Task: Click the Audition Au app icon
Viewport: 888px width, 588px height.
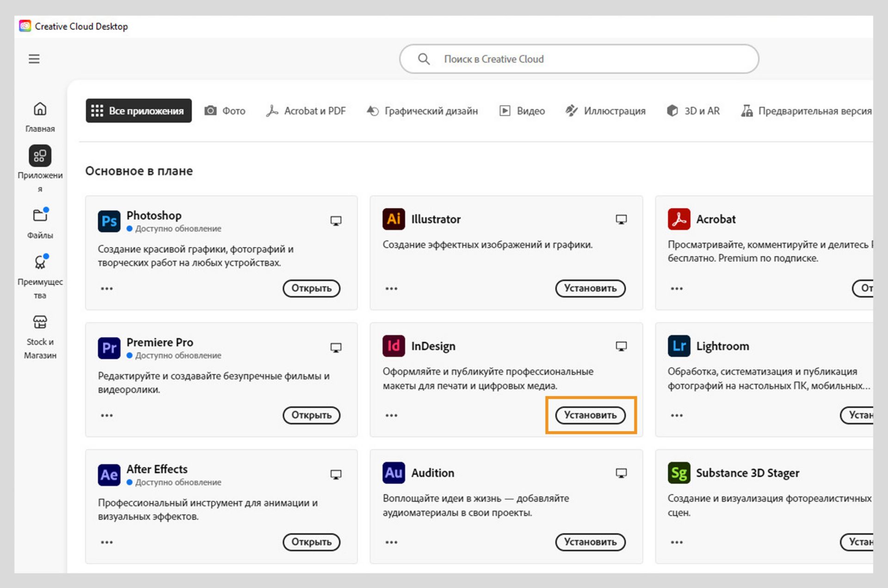Action: pyautogui.click(x=393, y=473)
